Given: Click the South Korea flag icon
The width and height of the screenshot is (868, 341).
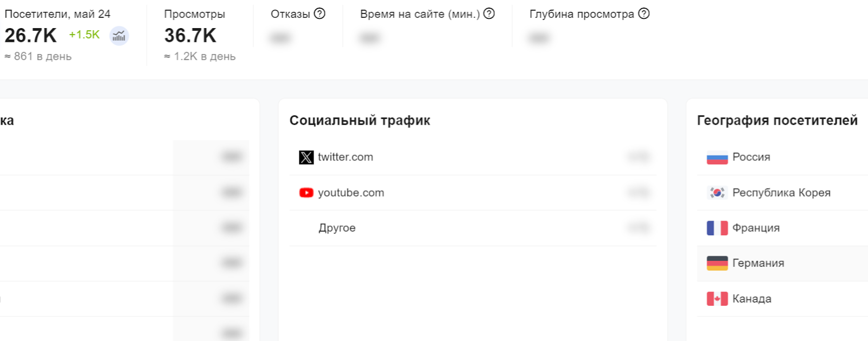Looking at the screenshot, I should [x=717, y=192].
